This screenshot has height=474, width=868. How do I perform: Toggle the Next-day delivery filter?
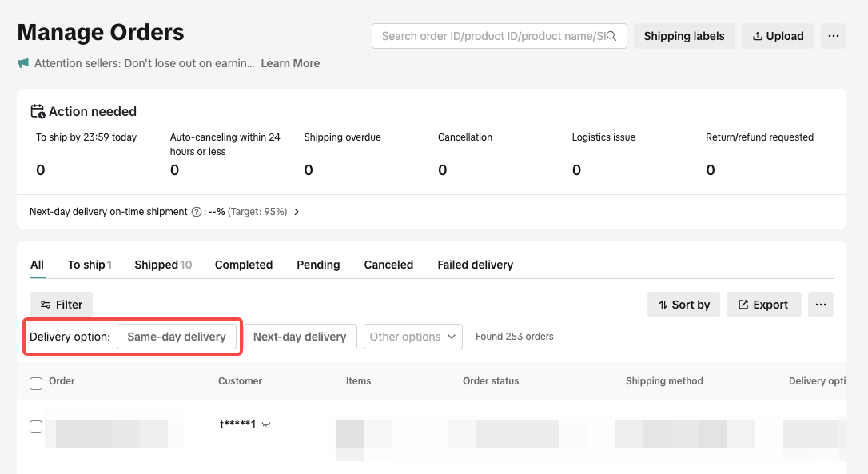pos(300,337)
